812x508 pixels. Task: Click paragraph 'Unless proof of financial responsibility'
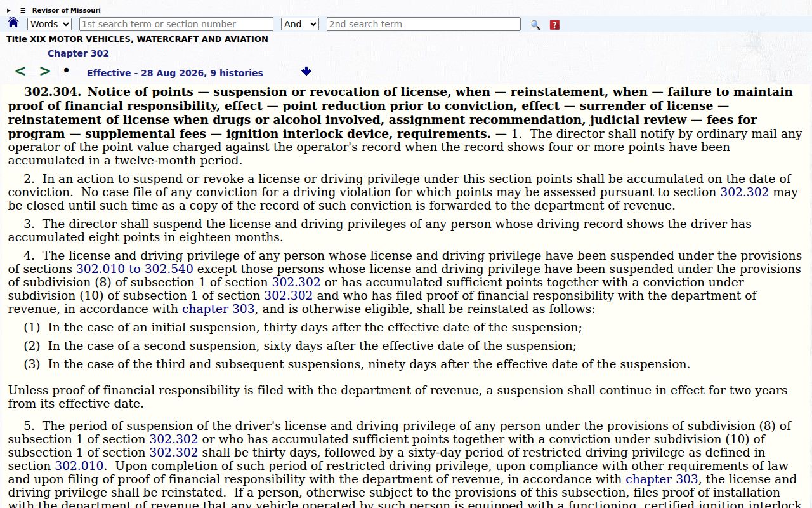coord(398,397)
